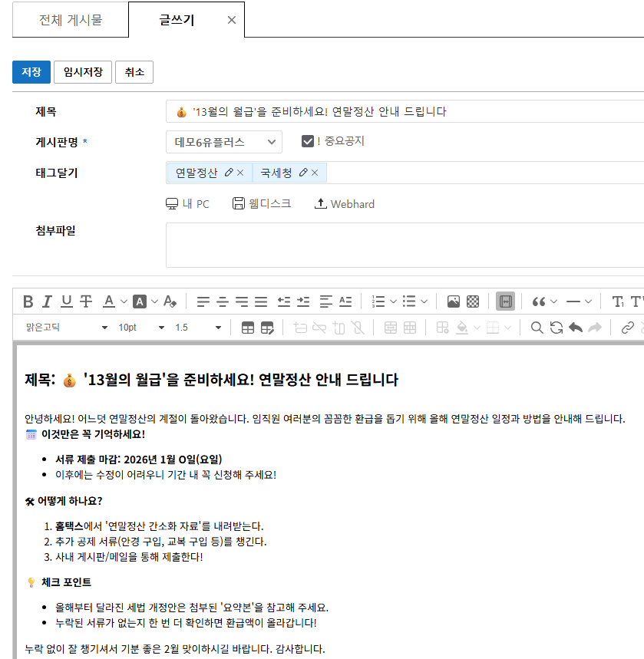Apply italic formatting to text
Image resolution: width=644 pixels, height=659 pixels.
(x=48, y=301)
